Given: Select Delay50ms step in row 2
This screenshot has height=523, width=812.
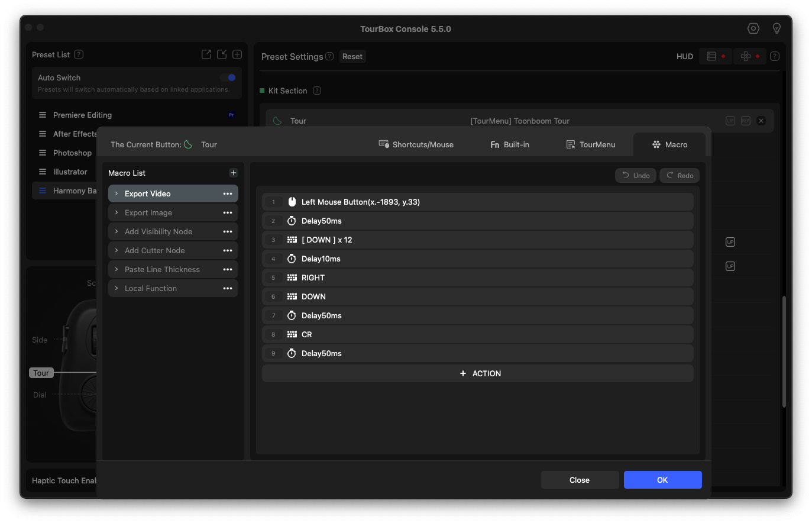Looking at the screenshot, I should [x=478, y=221].
